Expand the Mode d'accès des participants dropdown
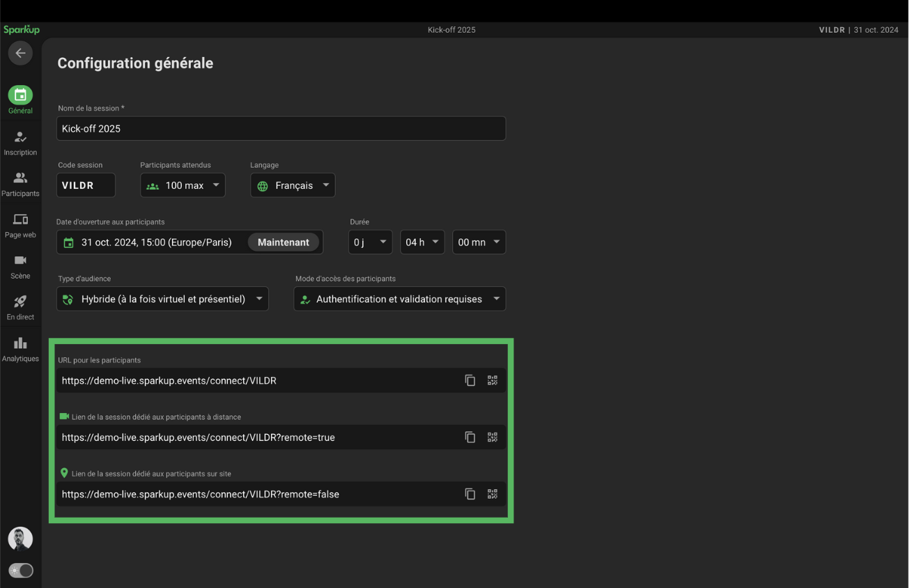This screenshot has width=910, height=588. [399, 299]
